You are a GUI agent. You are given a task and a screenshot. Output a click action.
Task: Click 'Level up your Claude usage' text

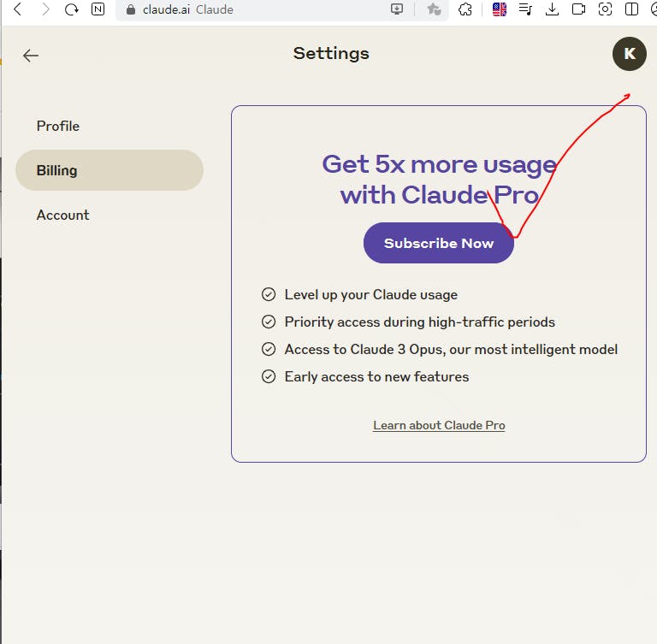point(370,294)
